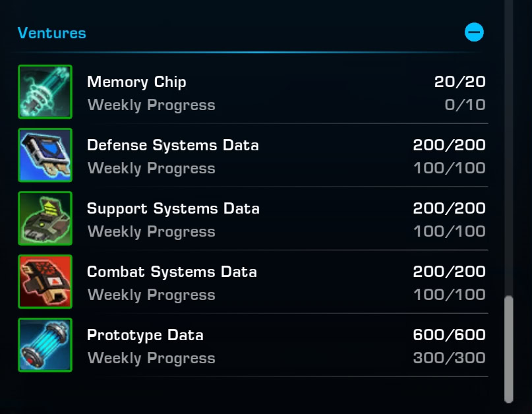Select the Prototype Data label

[145, 336]
